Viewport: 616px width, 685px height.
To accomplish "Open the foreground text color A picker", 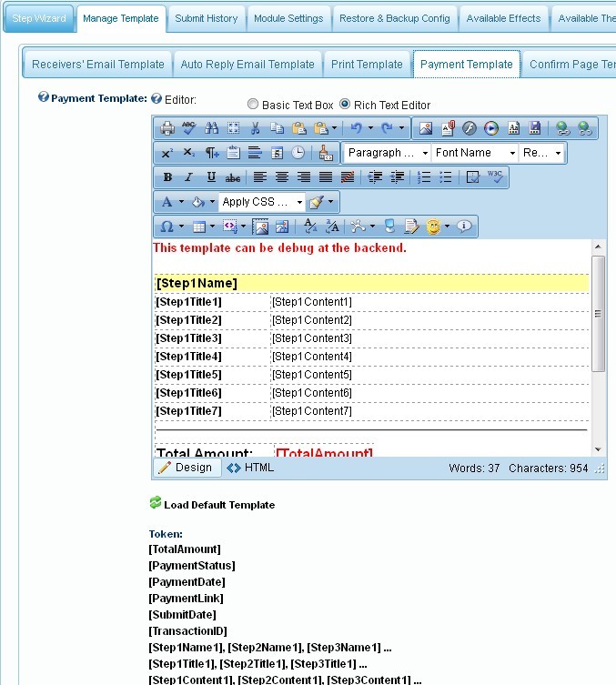I will pos(167,202).
